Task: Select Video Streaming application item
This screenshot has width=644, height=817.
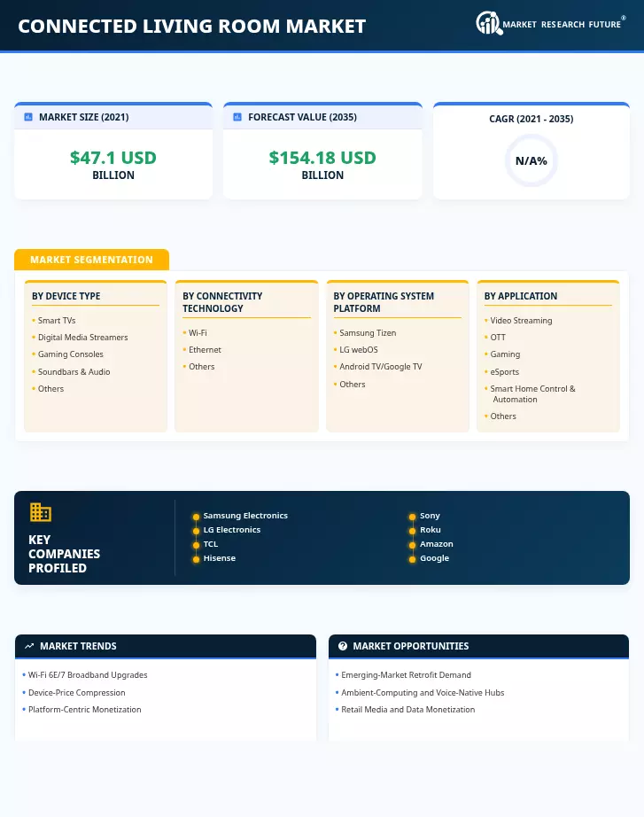Action: [521, 321]
